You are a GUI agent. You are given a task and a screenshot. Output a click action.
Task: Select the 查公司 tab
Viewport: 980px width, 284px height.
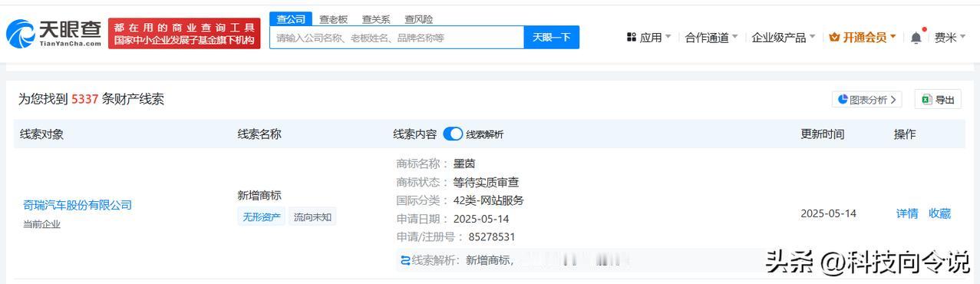click(x=291, y=18)
